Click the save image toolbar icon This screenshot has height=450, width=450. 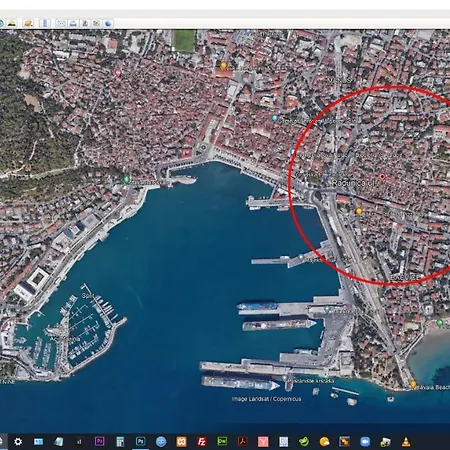(85, 24)
